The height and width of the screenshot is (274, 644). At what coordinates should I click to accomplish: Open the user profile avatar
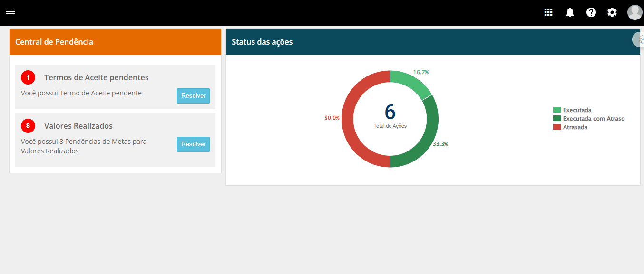tap(634, 12)
